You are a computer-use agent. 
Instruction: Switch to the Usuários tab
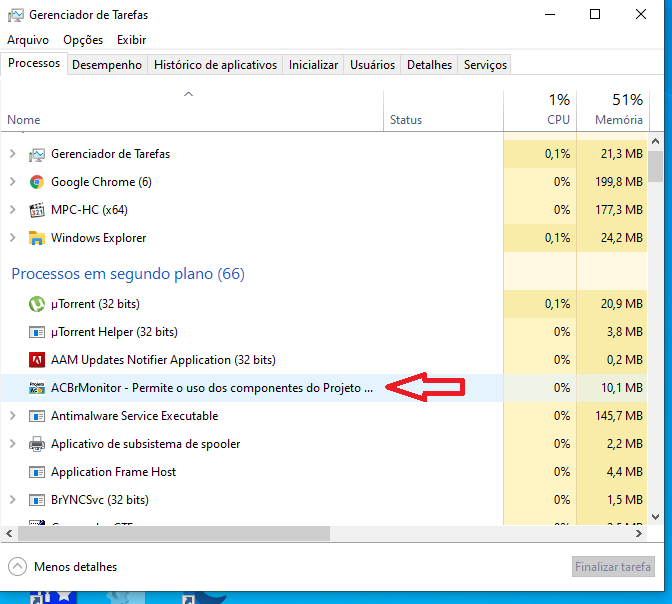click(372, 65)
